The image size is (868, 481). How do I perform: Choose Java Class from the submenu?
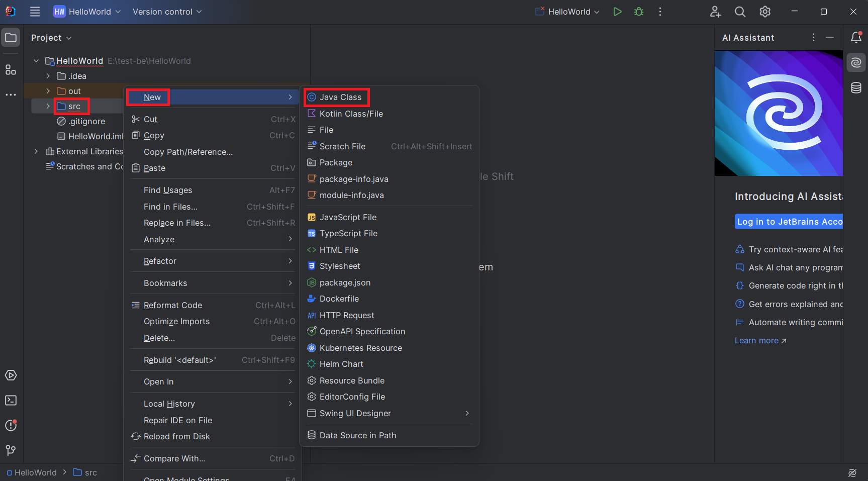click(x=389, y=97)
